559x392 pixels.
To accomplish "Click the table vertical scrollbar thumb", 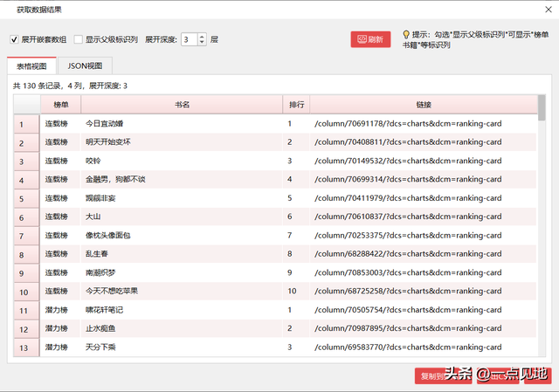I will point(542,107).
